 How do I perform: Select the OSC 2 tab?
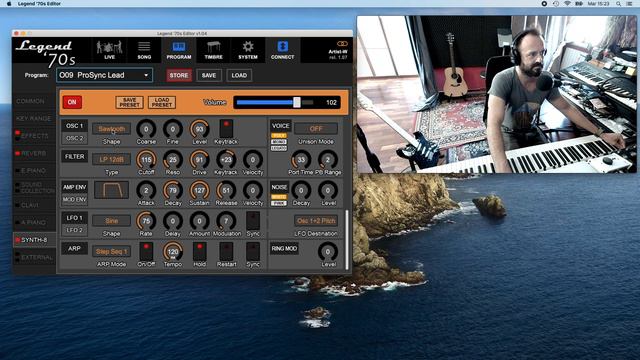coord(74,138)
